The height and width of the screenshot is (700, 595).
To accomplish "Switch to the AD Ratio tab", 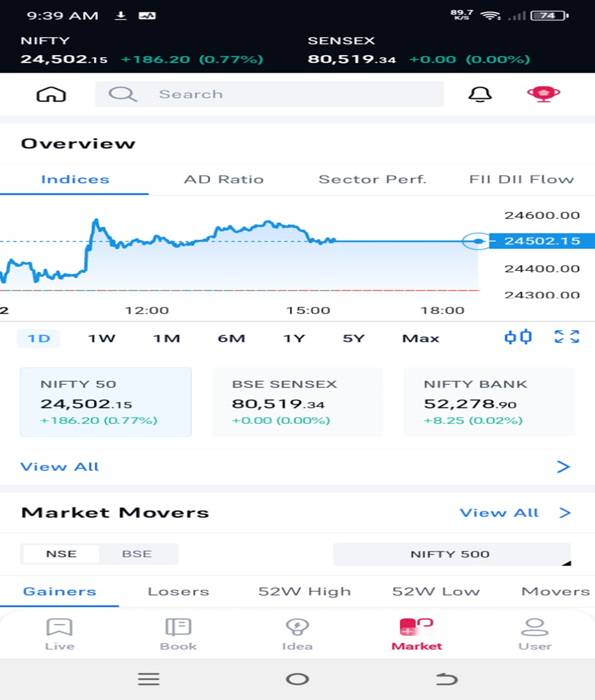I will (223, 180).
